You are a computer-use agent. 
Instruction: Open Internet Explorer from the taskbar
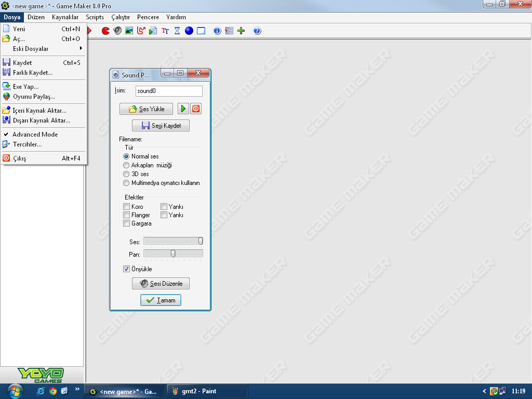pyautogui.click(x=41, y=391)
